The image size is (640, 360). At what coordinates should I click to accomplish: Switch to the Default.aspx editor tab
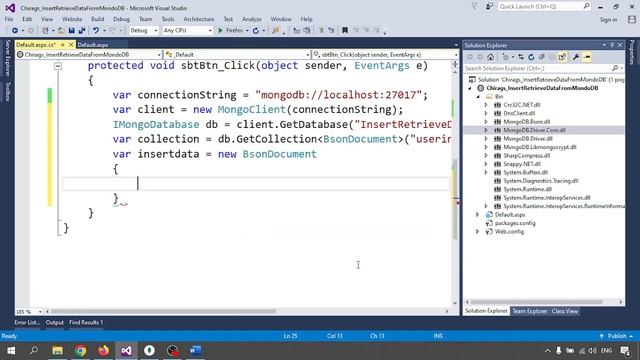point(93,45)
